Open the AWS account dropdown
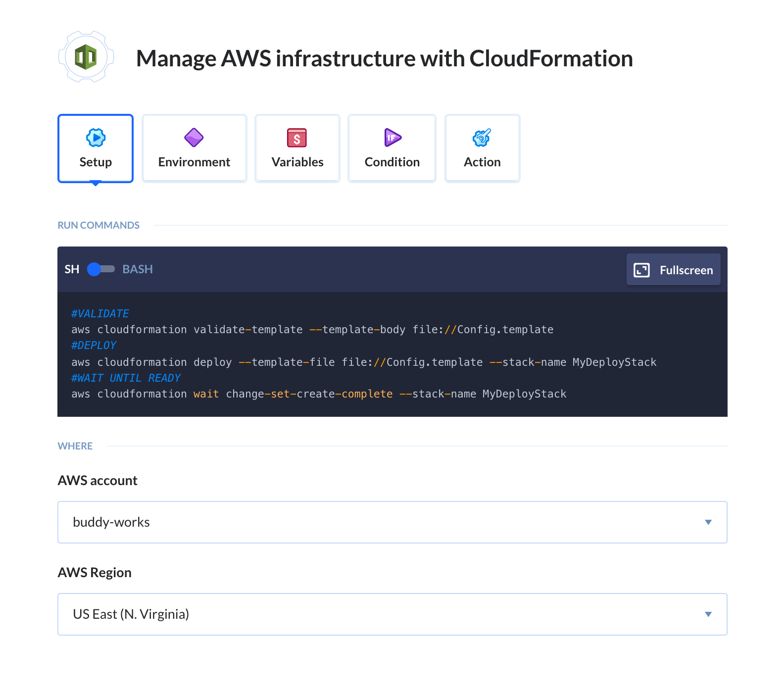The image size is (784, 693). 392,522
